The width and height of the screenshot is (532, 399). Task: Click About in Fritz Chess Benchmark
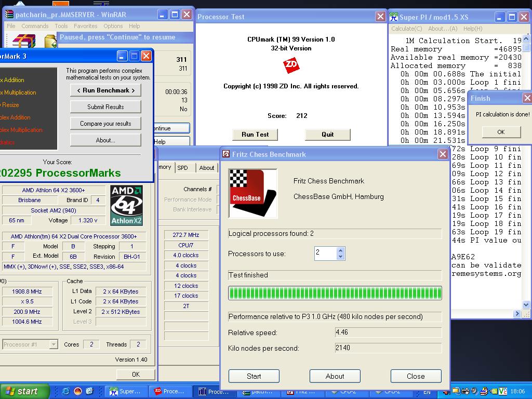(x=335, y=376)
